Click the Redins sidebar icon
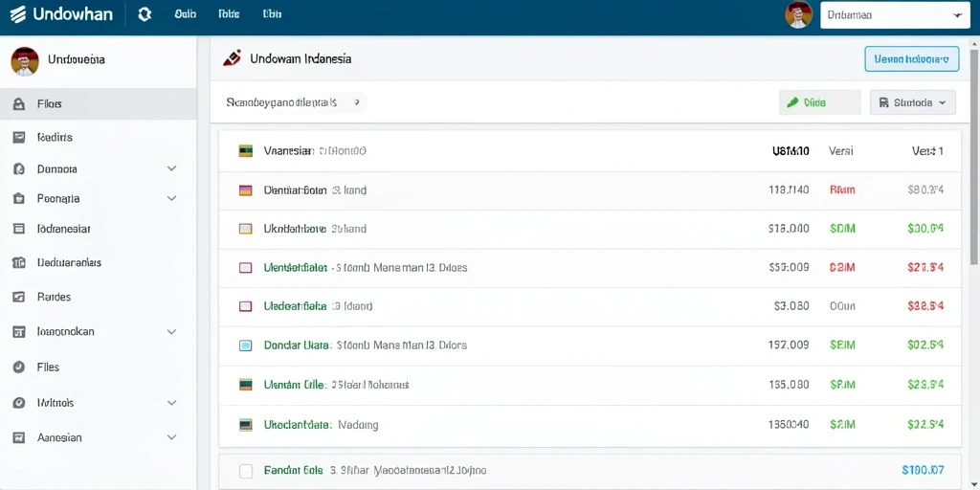The width and height of the screenshot is (980, 490). (x=19, y=137)
